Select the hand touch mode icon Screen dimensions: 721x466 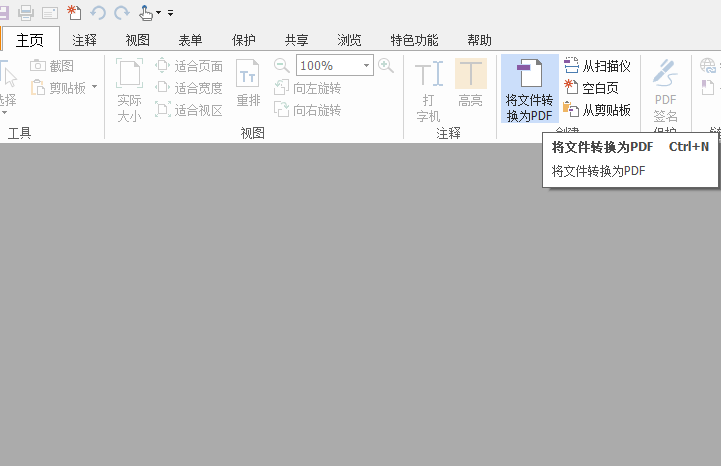click(146, 12)
